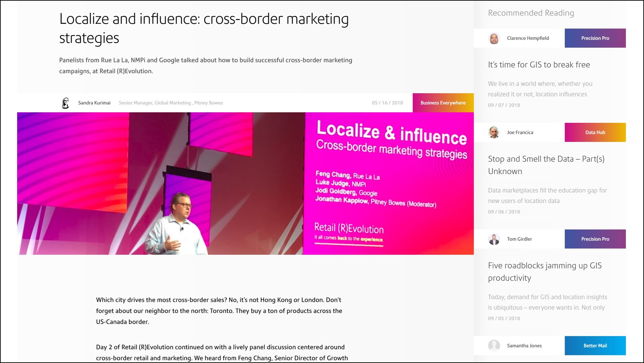Viewport: 644px width, 363px height.
Task: Click Tom Girdler's avatar photo
Action: [494, 239]
